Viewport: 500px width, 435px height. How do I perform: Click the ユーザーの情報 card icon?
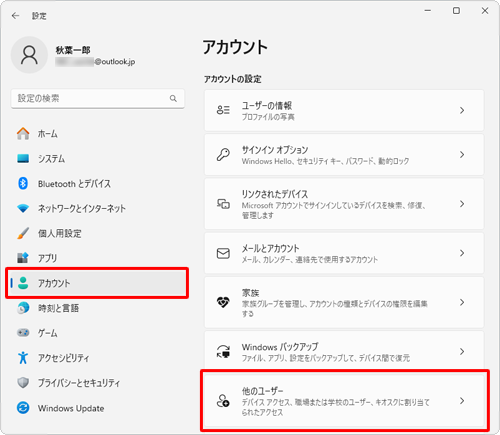pos(223,110)
